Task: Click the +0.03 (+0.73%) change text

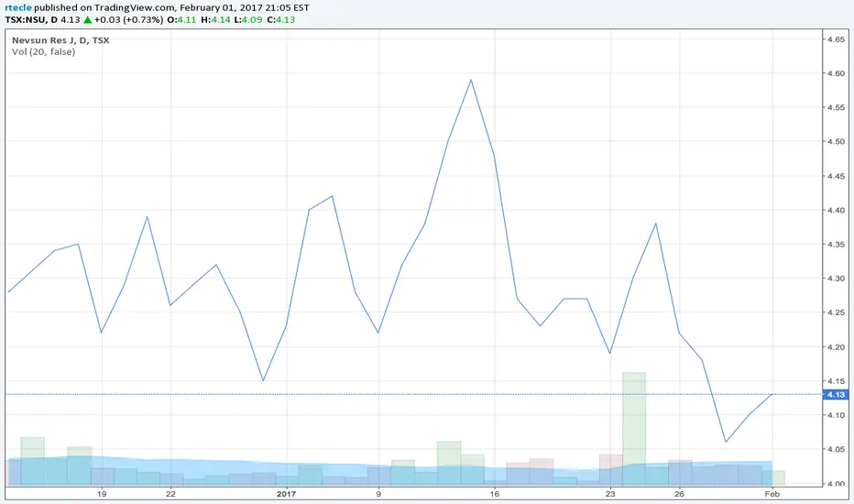Action: pos(128,19)
